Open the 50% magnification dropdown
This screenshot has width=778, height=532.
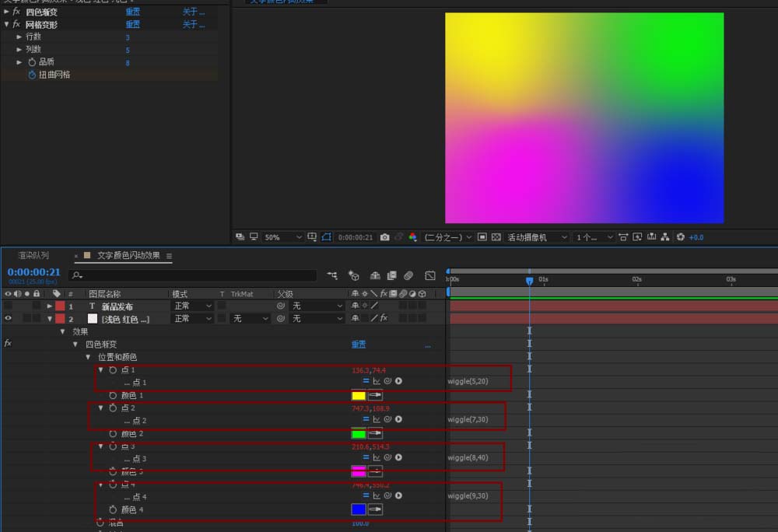coord(283,237)
